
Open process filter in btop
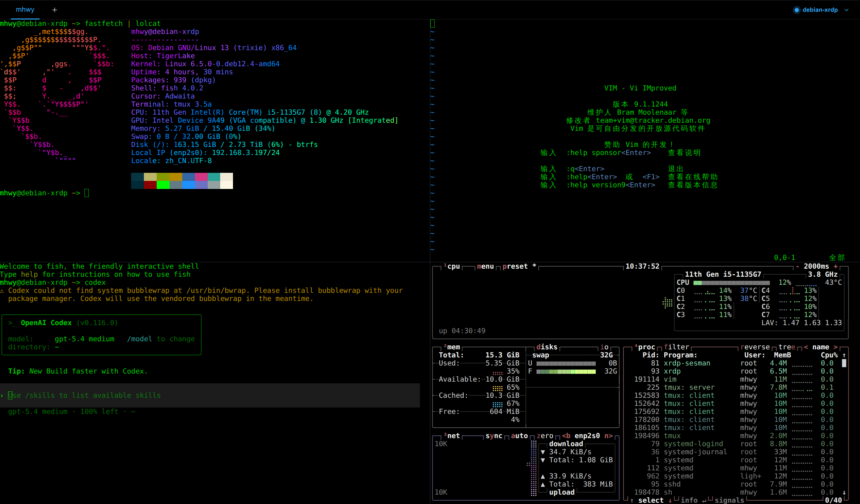[x=676, y=347]
